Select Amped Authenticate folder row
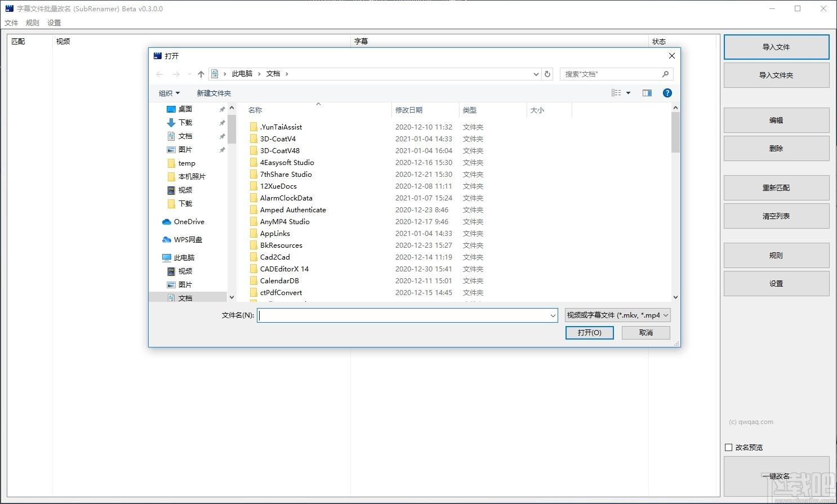The height and width of the screenshot is (504, 837). point(366,209)
